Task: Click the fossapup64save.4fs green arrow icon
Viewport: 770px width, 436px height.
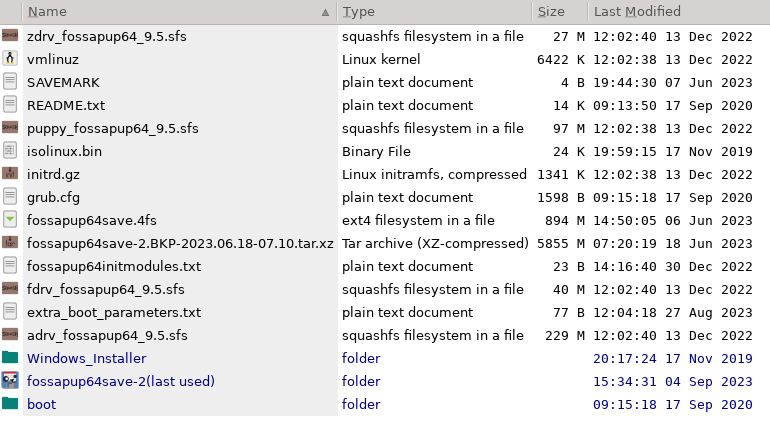Action: click(10, 219)
